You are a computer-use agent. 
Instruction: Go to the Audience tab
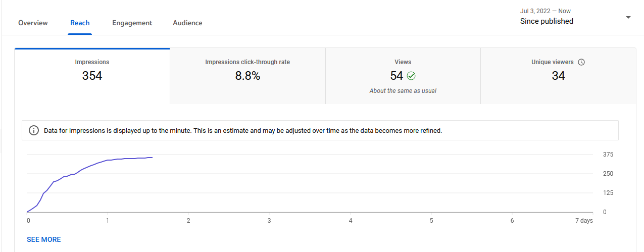[187, 23]
